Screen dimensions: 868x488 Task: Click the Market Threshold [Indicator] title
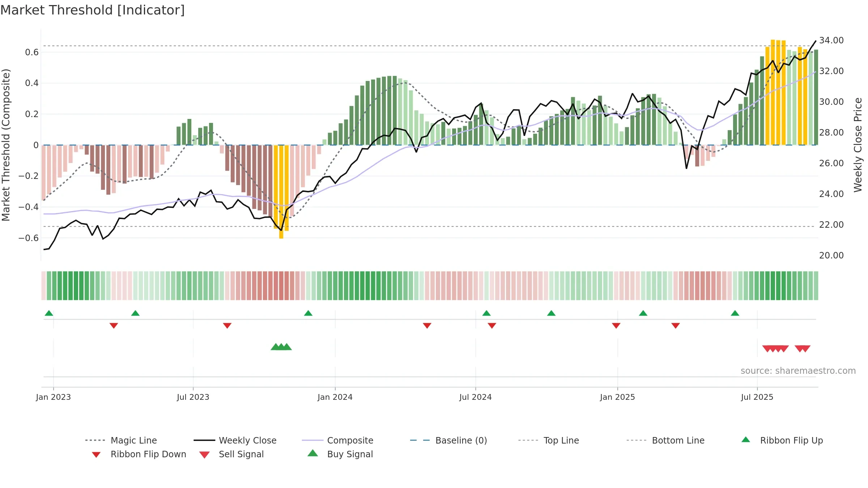click(x=93, y=10)
